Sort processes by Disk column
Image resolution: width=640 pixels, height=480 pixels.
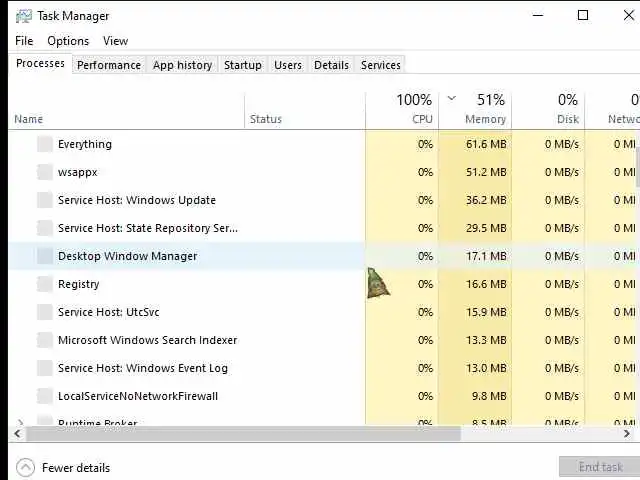click(548, 110)
